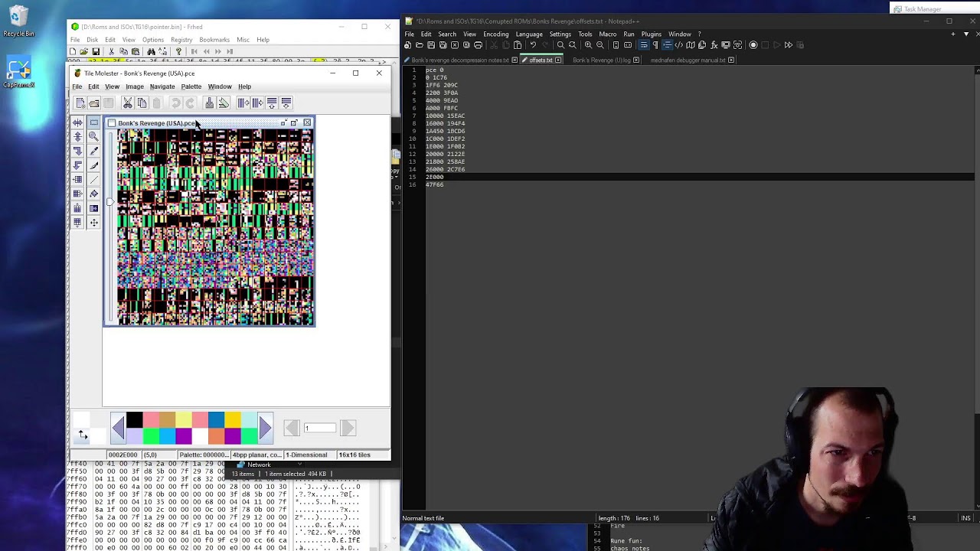Screen dimensions: 980x551
Task: Click the Shift right tool
Action: tap(77, 194)
